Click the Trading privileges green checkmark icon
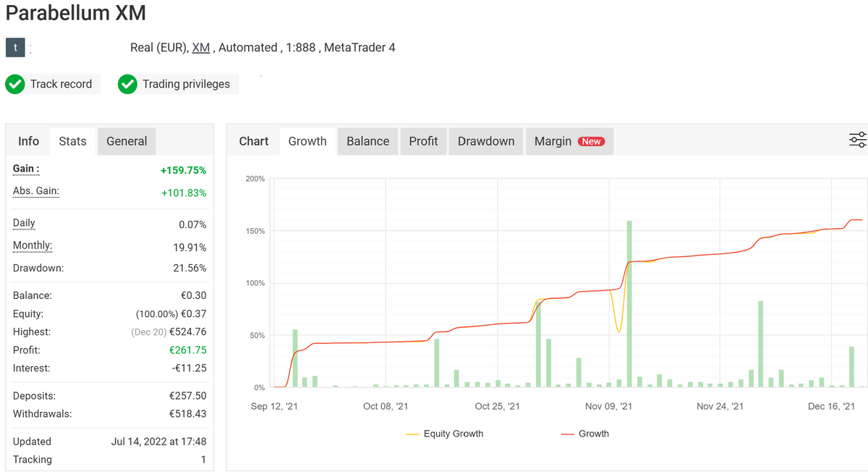 [x=127, y=84]
